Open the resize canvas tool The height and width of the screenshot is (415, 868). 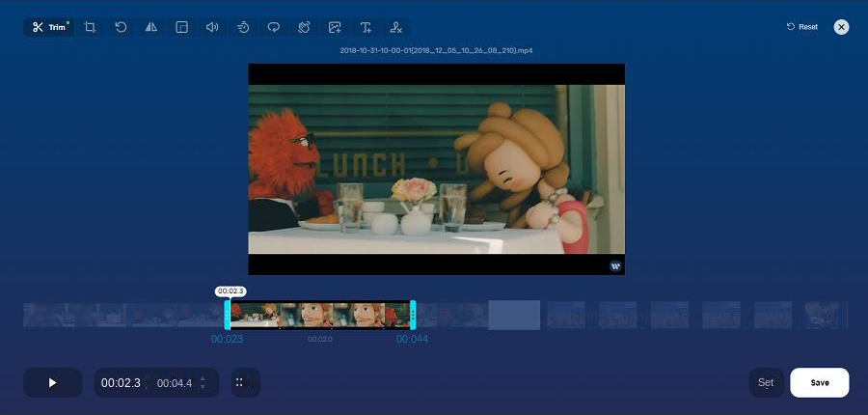[181, 27]
